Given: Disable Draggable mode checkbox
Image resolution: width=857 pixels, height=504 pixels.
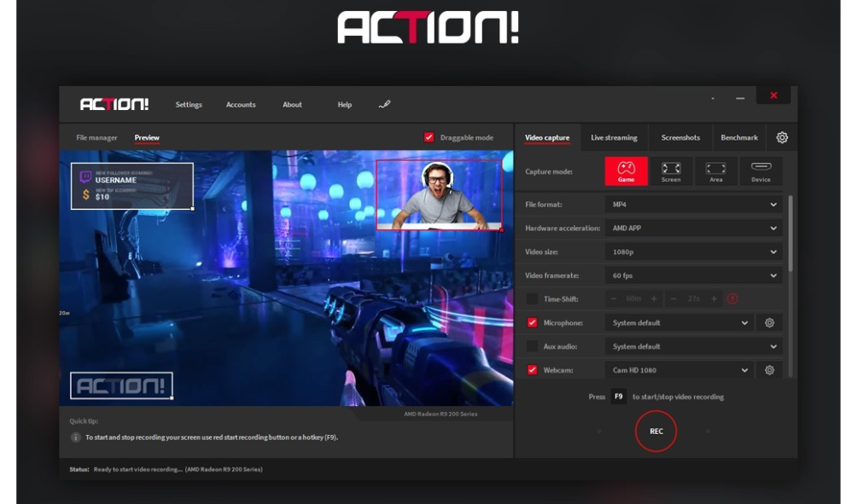Looking at the screenshot, I should click(429, 137).
